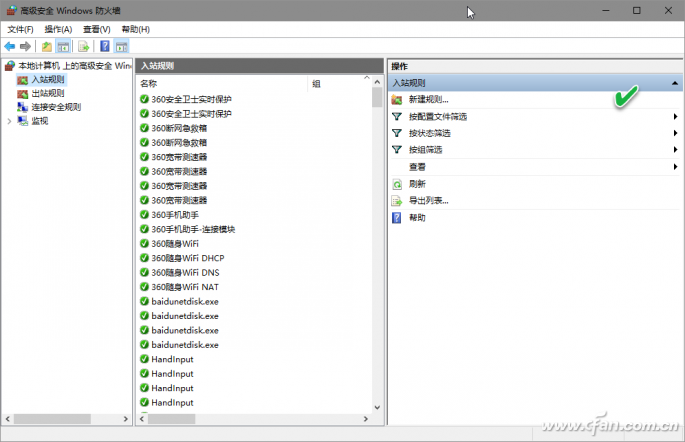Viewport: 685px width, 442px height.
Task: Click the 出站规则 tree node icon
Action: (x=22, y=93)
